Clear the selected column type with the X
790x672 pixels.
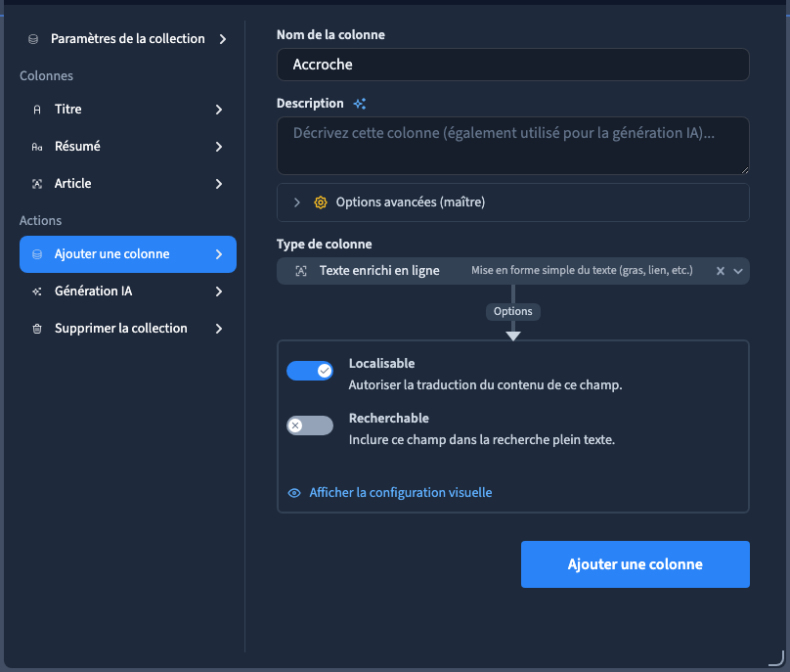point(721,271)
